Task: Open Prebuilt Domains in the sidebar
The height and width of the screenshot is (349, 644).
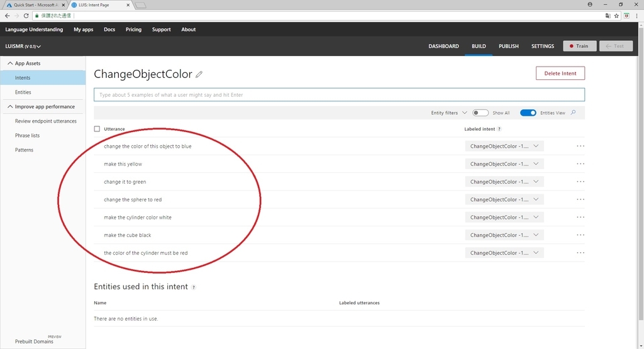Action: point(34,341)
